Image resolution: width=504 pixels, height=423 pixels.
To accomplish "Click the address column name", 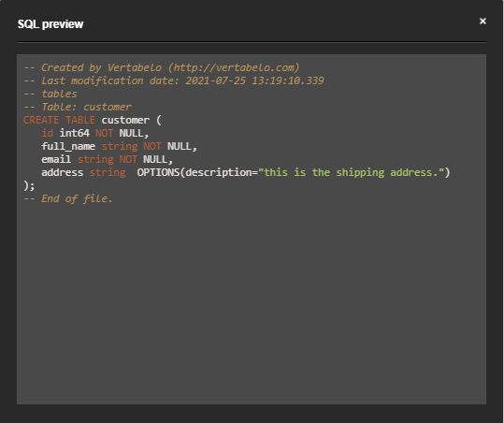I will click(x=63, y=172).
